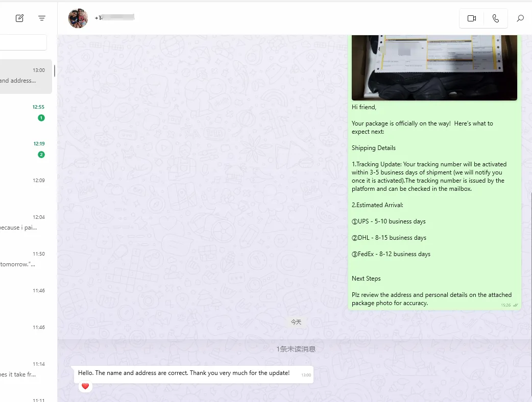Open the chat timestamped 12:04

[26, 223]
